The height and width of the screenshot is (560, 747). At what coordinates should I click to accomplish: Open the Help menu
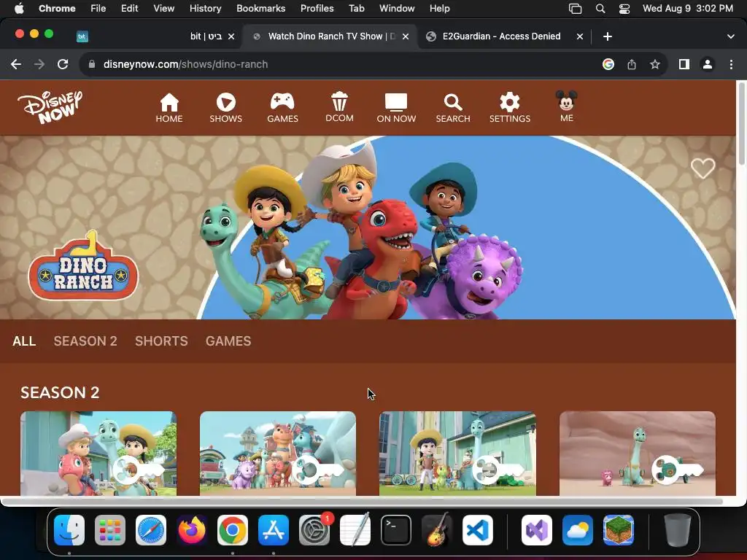tap(439, 9)
